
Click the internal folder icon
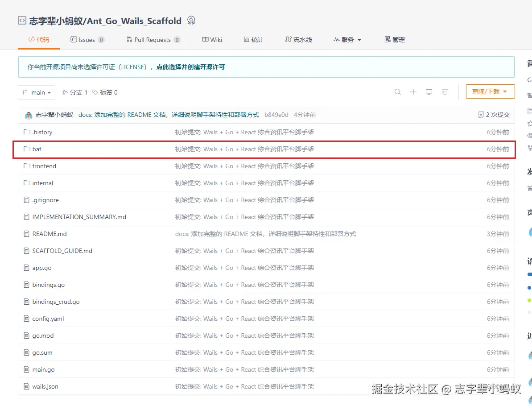[x=27, y=182]
